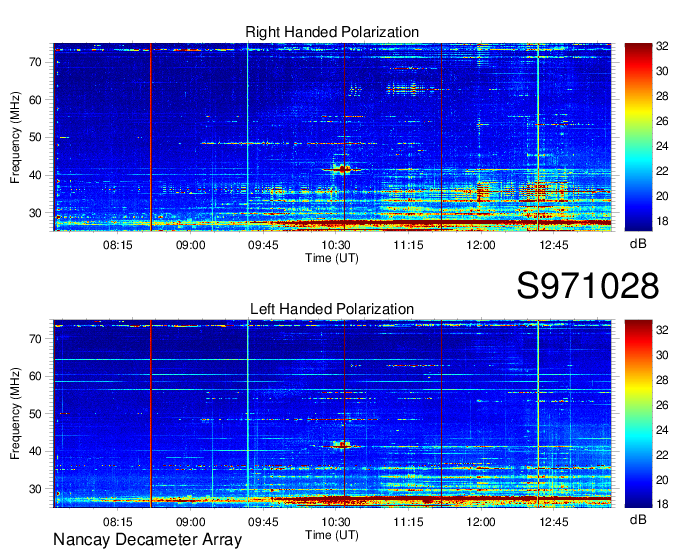Click the 18 value on the lower color bar

(662, 504)
